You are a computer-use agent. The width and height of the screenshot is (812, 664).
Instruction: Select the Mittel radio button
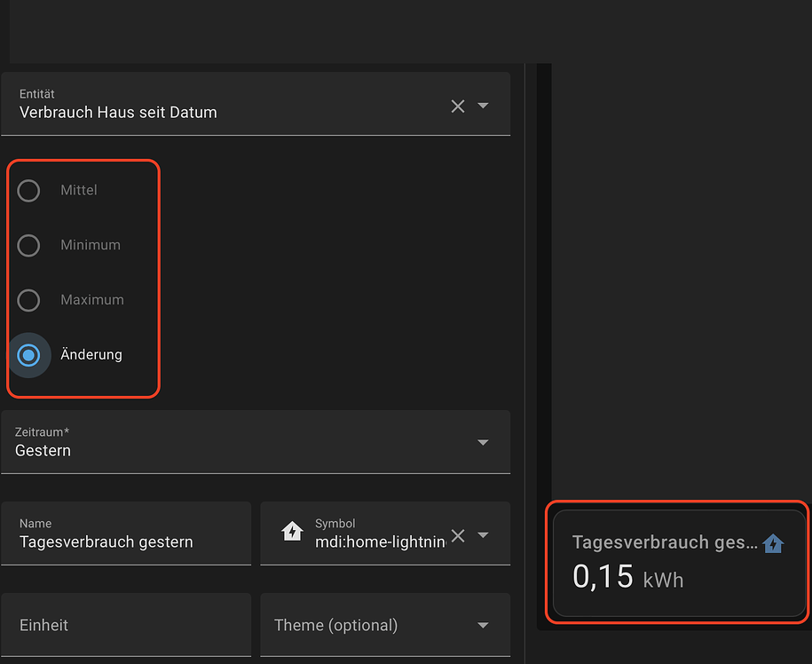(28, 190)
